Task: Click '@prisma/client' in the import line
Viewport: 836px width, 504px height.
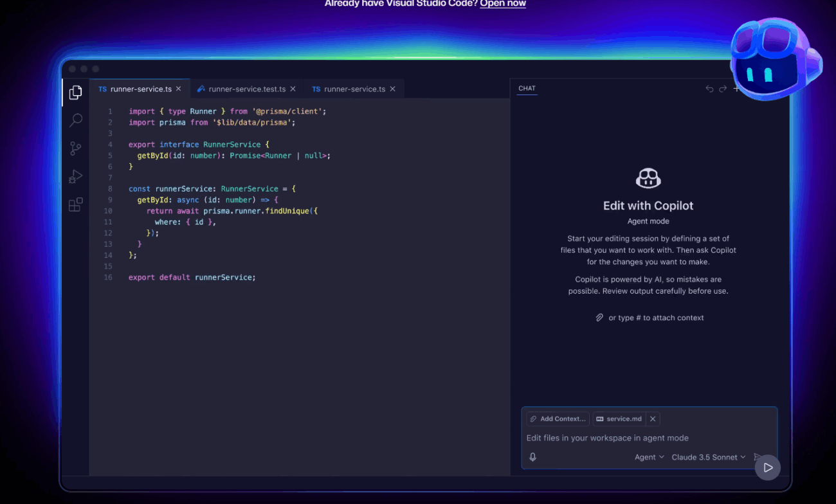Action: [287, 111]
